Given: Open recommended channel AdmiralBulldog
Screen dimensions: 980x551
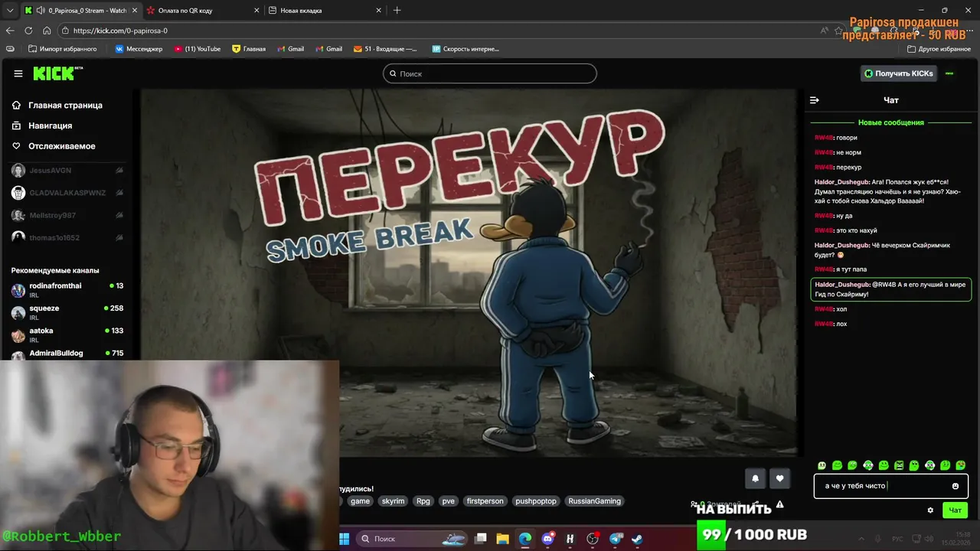Looking at the screenshot, I should click(x=67, y=354).
